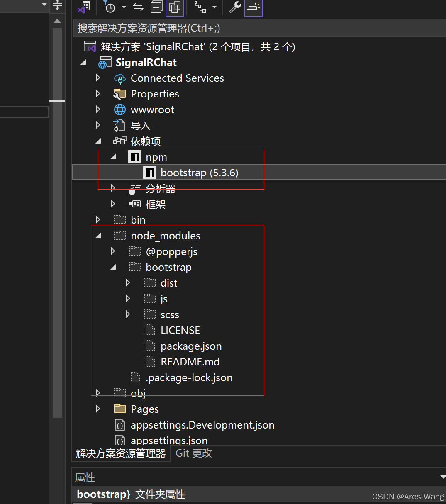Click Collapse All toolbar icon
The width and height of the screenshot is (446, 504).
(x=156, y=7)
